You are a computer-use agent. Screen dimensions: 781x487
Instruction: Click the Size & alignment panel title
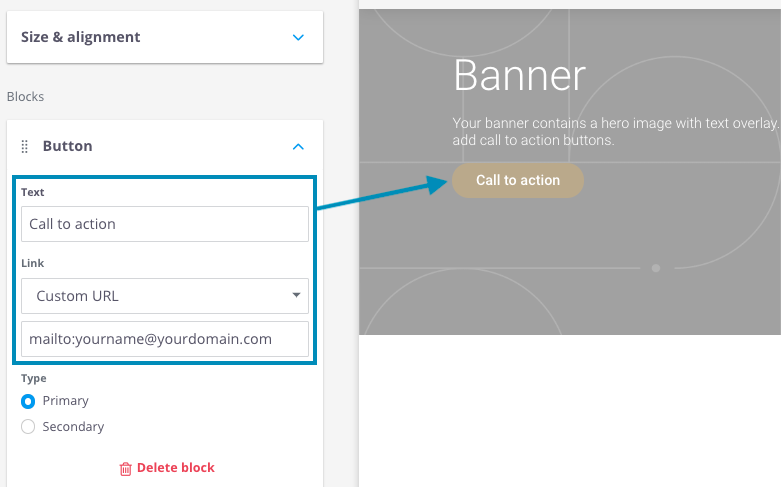(81, 37)
